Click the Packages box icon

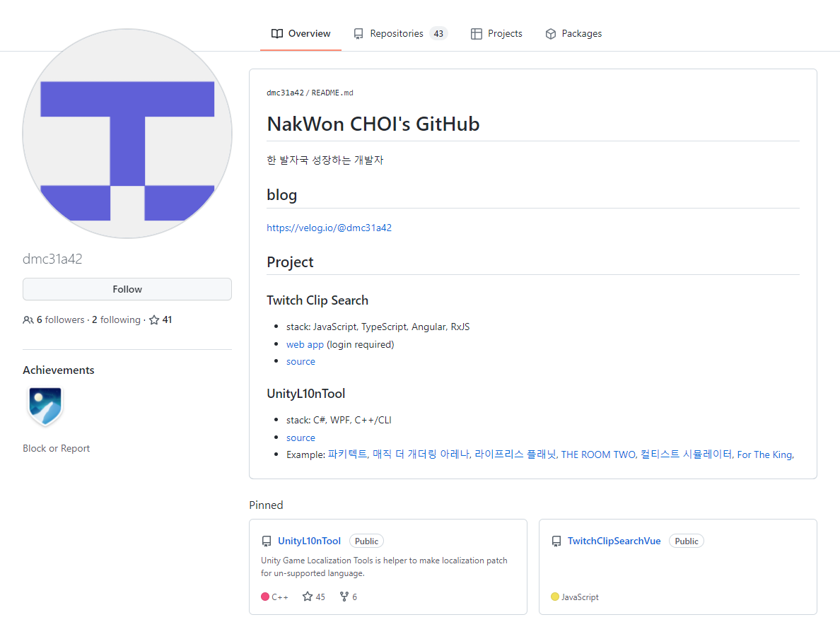(551, 33)
